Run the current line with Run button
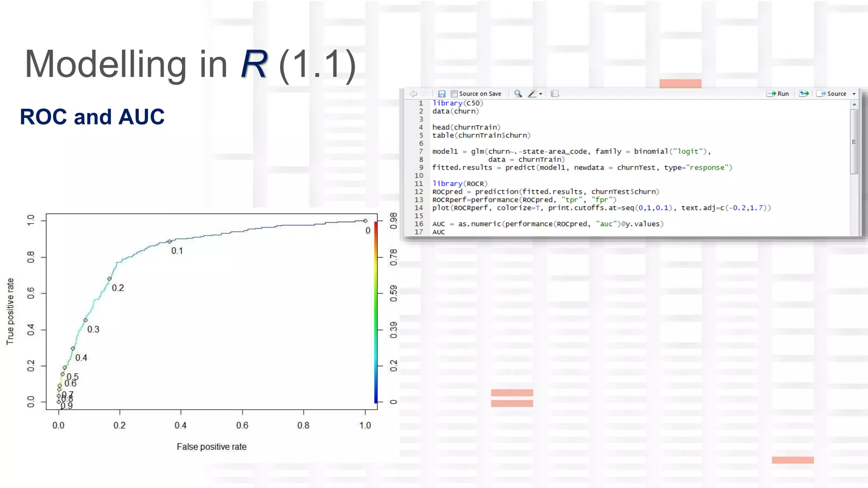 [x=778, y=94]
